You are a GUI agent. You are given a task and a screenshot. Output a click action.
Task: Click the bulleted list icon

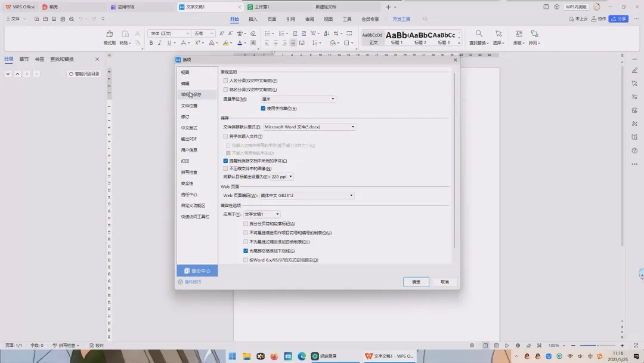point(267,33)
